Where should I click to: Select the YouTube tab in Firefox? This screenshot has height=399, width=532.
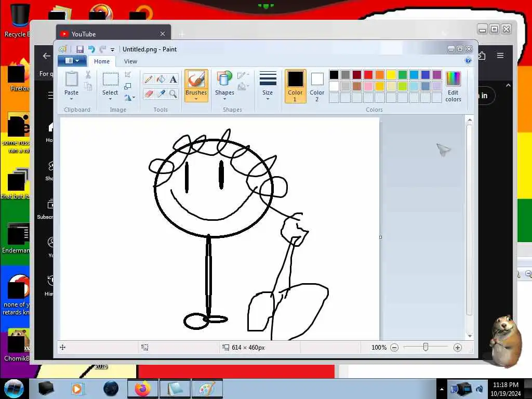coord(113,34)
